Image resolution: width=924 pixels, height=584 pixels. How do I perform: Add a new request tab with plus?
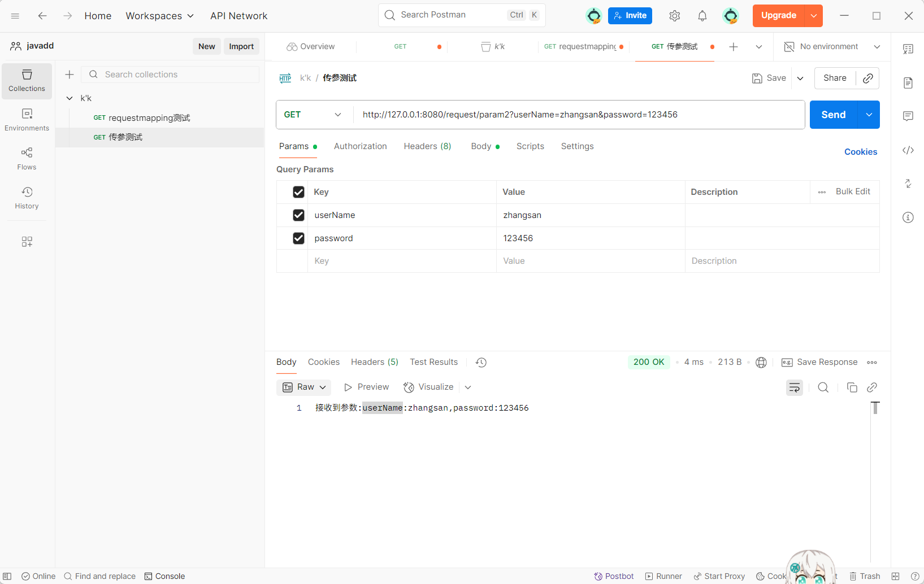tap(734, 47)
